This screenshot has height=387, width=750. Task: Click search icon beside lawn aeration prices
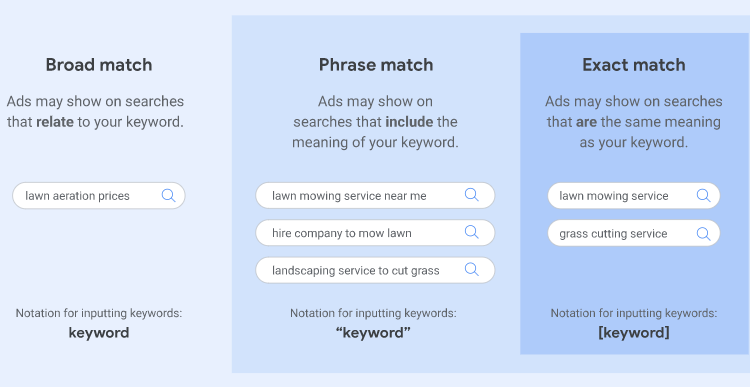[168, 195]
